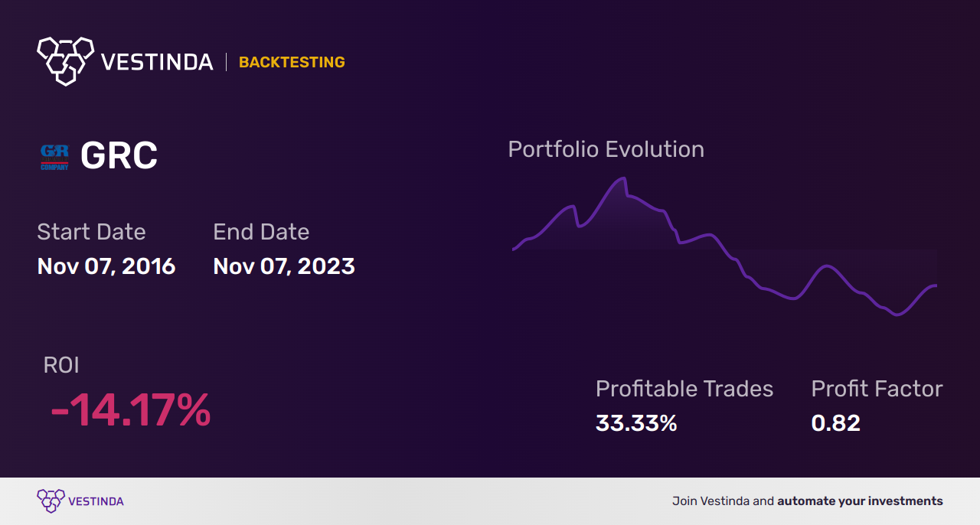
Task: Click the 0.82 profit factor value
Action: click(835, 423)
